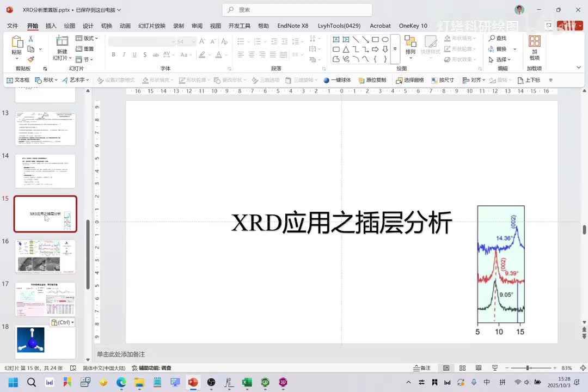Toggle Underline formatting
Viewport: 588px width, 392px height.
pyautogui.click(x=134, y=55)
